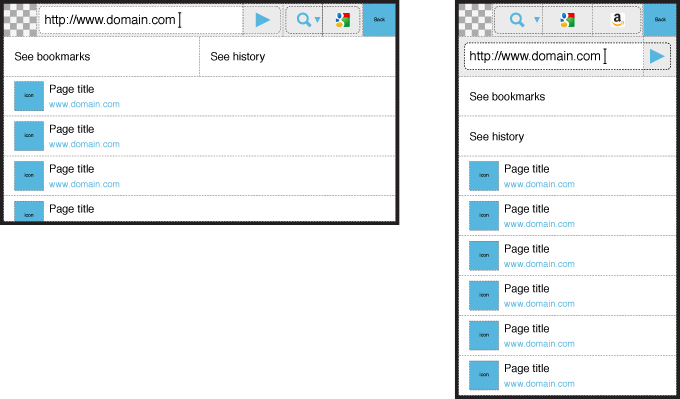Open search engine dropdown arrow in landscape mockup

pos(317,20)
